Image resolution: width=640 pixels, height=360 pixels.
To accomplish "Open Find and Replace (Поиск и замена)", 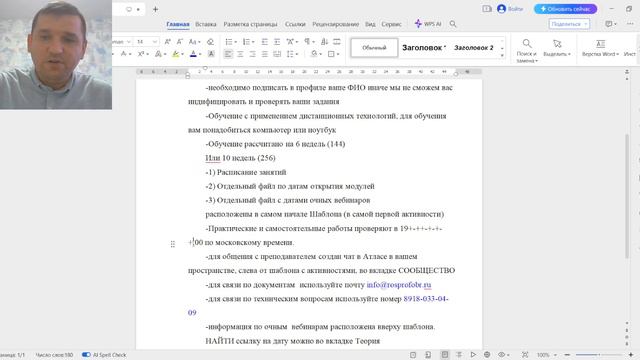I will (527, 51).
